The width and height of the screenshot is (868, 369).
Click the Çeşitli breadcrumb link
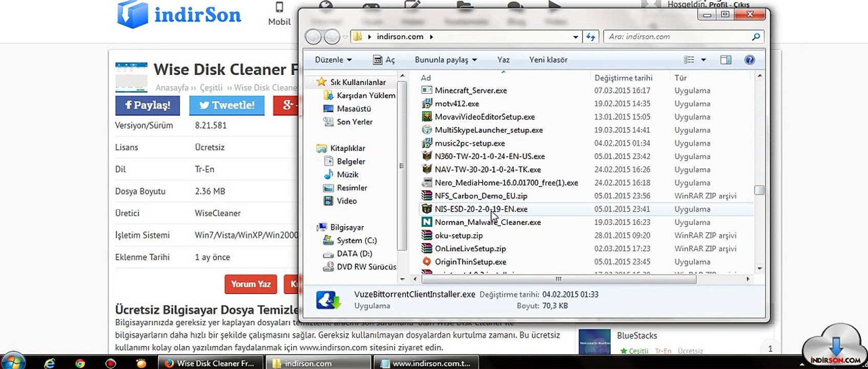211,88
